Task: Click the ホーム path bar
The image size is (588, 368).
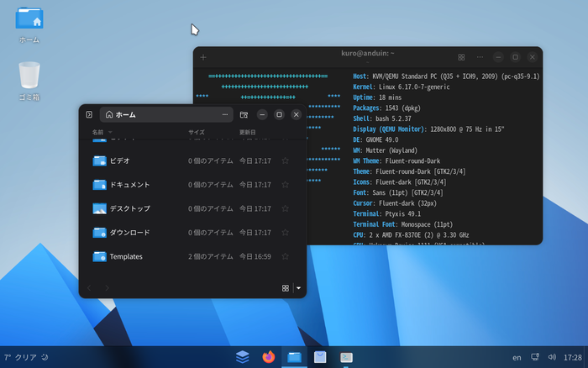Action: (x=160, y=114)
